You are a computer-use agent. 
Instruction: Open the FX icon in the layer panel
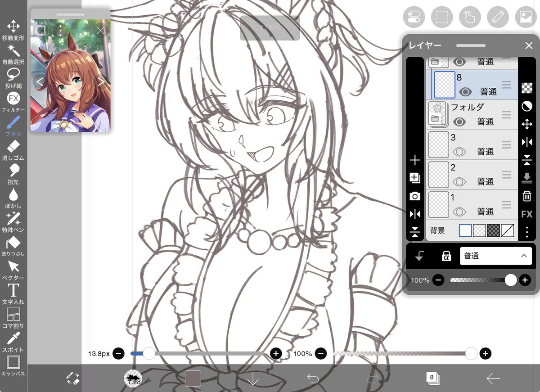click(x=526, y=214)
